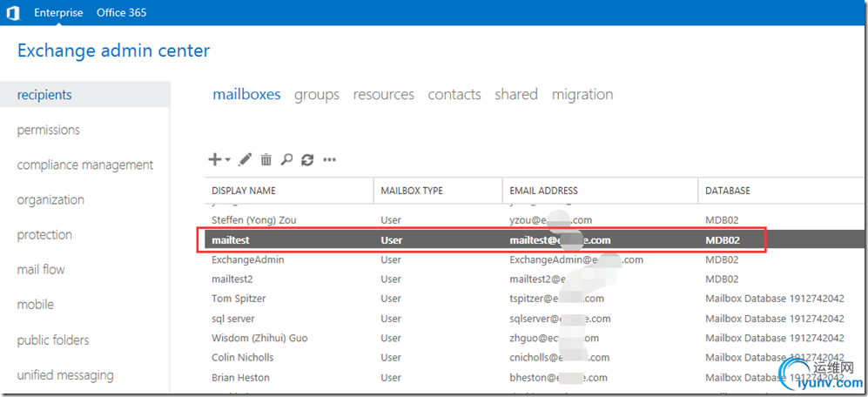Click the Office logo icon
This screenshot has height=397, width=868.
(x=13, y=13)
